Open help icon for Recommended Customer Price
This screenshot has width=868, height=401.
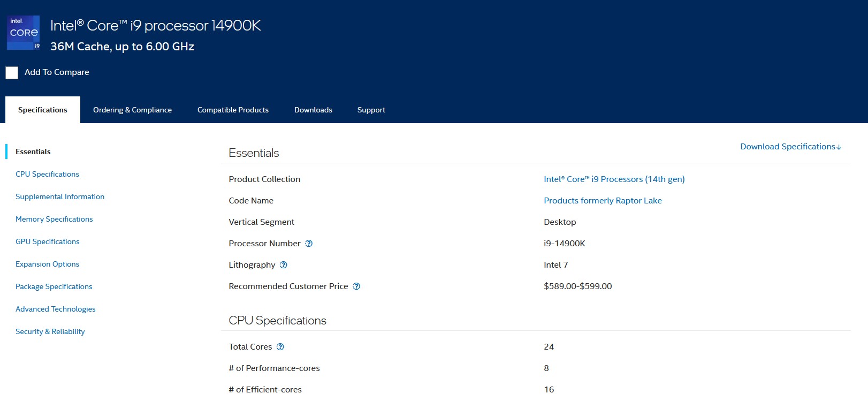[x=356, y=286]
